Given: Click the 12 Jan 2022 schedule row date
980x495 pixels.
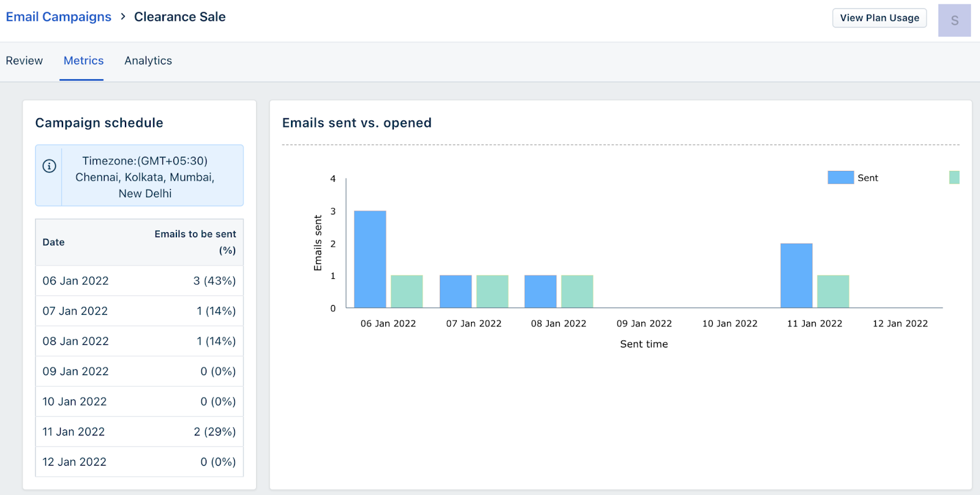Looking at the screenshot, I should click(x=74, y=461).
